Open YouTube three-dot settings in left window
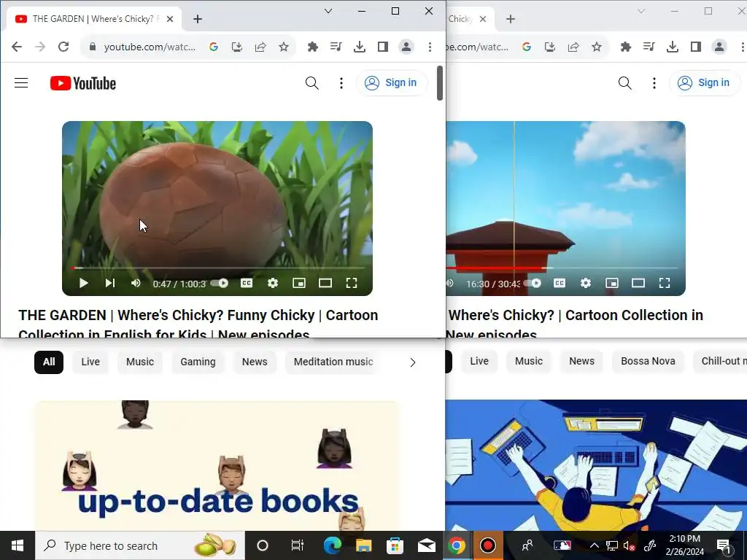Image resolution: width=747 pixels, height=560 pixels. (x=341, y=83)
